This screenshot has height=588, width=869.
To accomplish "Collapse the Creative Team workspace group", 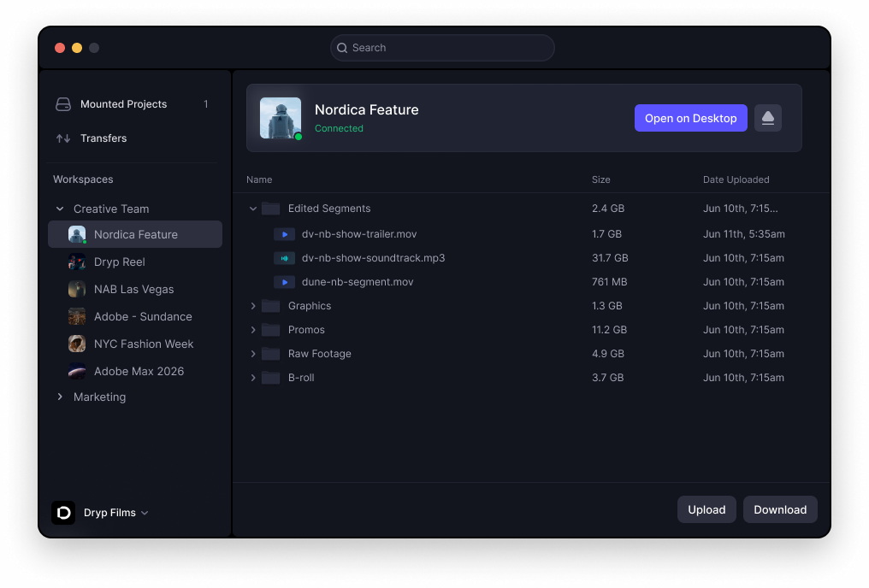I will pos(60,209).
